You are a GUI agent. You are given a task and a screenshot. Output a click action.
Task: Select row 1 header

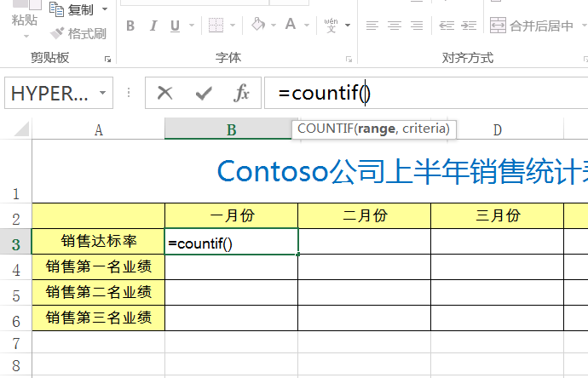[15, 171]
